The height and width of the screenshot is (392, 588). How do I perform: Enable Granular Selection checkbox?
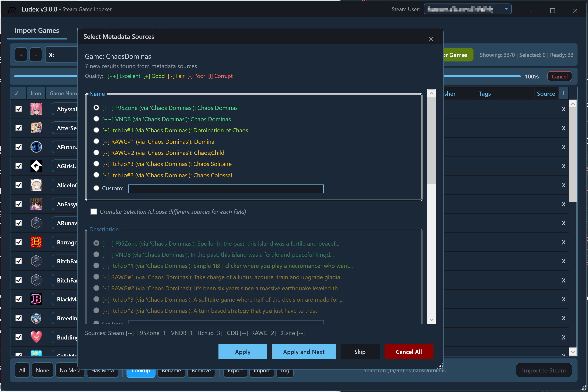(94, 212)
